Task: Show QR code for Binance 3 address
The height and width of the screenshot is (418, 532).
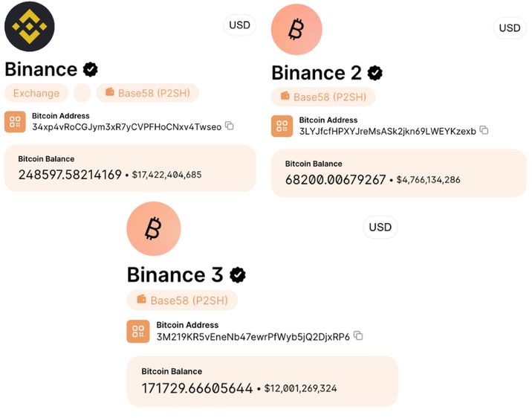Action: tap(138, 331)
